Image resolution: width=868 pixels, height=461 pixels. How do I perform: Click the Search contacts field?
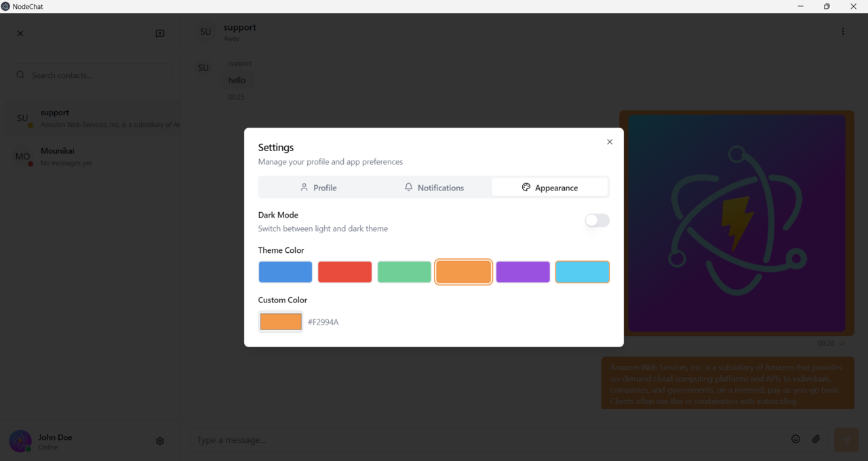[90, 75]
